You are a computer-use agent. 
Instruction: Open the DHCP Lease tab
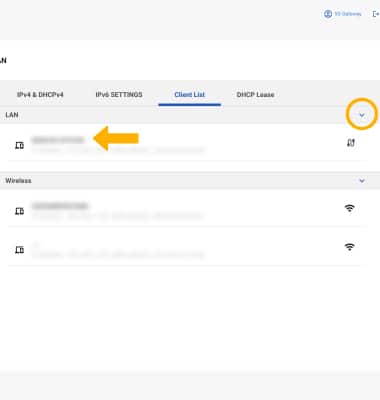coord(255,95)
